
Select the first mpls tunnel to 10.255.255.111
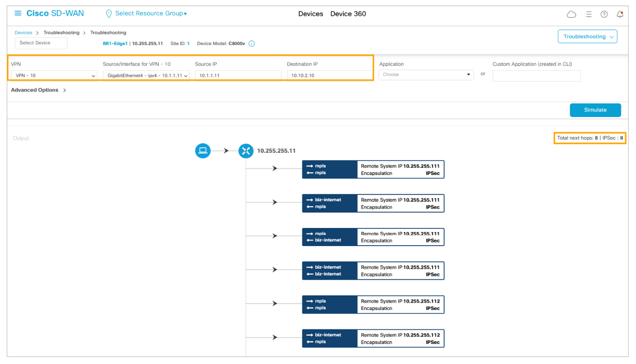click(x=373, y=169)
